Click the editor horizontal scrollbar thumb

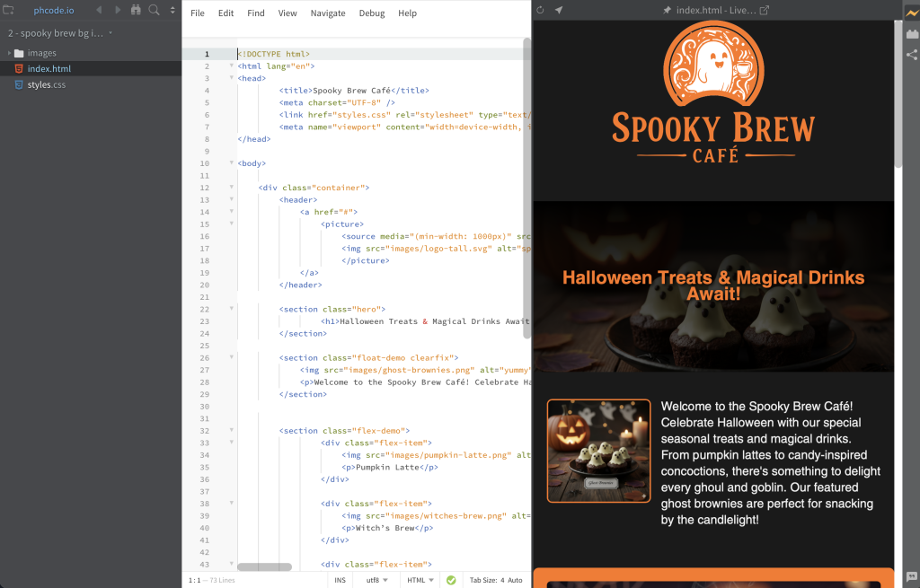coord(264,566)
